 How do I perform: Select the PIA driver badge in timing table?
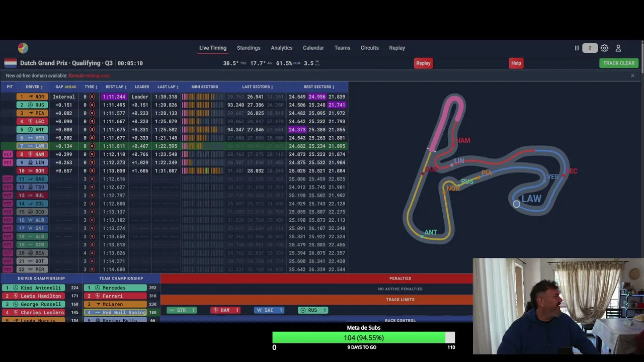[32, 113]
